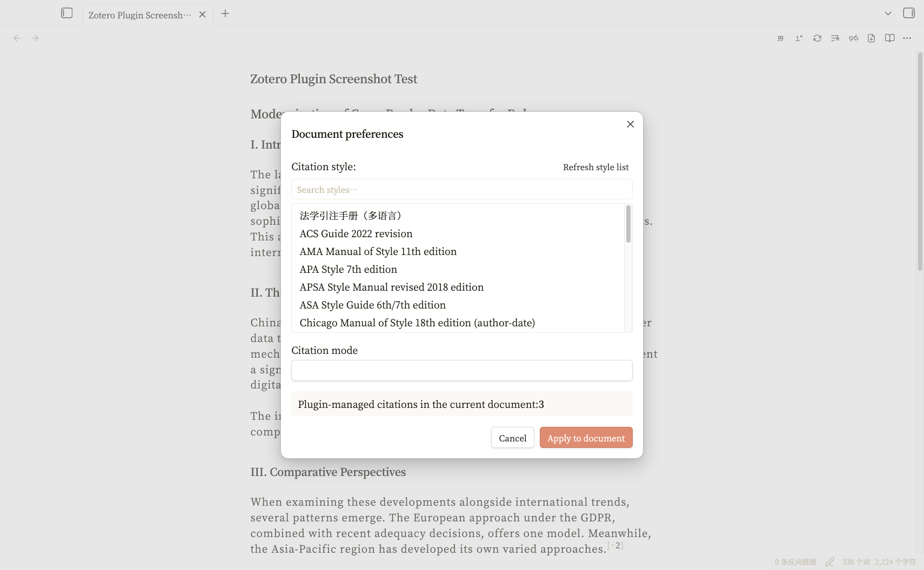Navigate back with the left arrow
Screen dimensions: 924x570
17,38
